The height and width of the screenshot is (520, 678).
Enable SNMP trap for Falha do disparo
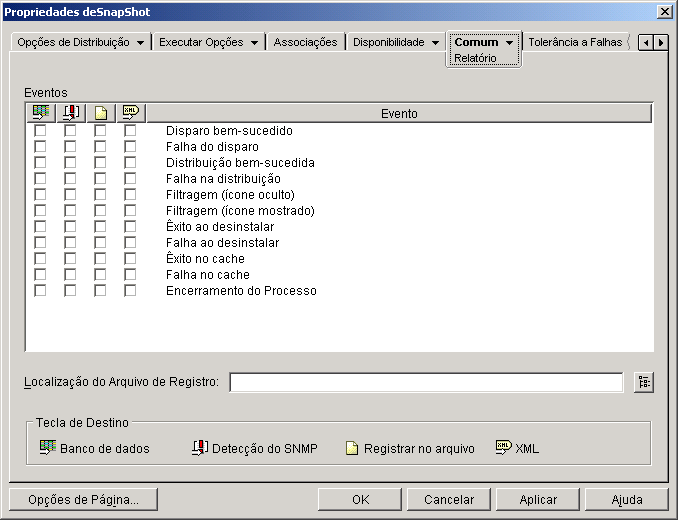point(70,147)
